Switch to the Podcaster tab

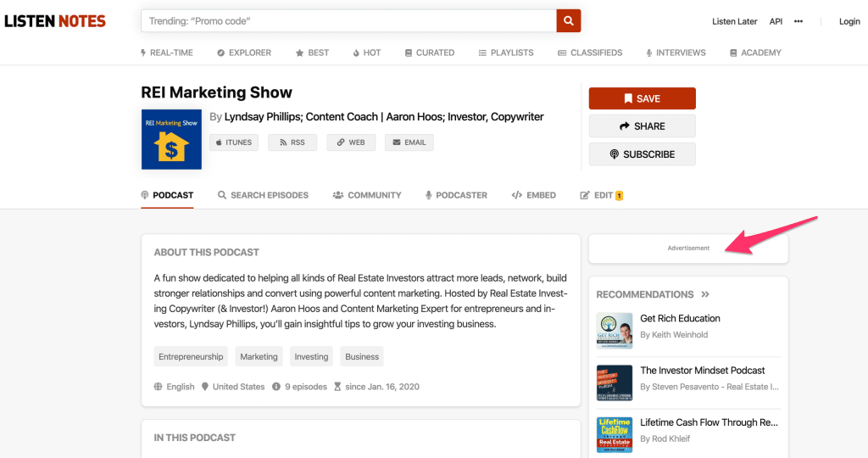456,195
